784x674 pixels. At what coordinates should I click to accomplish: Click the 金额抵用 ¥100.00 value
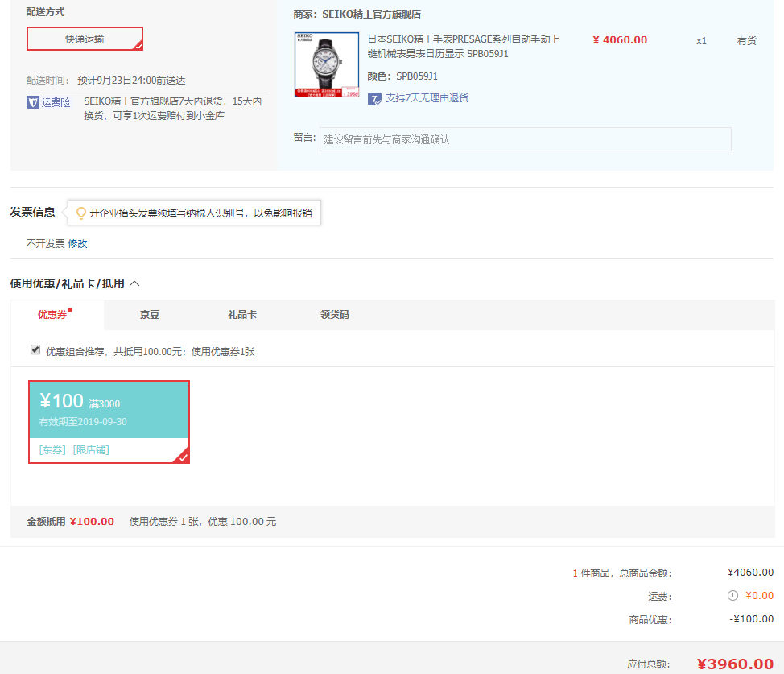[92, 521]
